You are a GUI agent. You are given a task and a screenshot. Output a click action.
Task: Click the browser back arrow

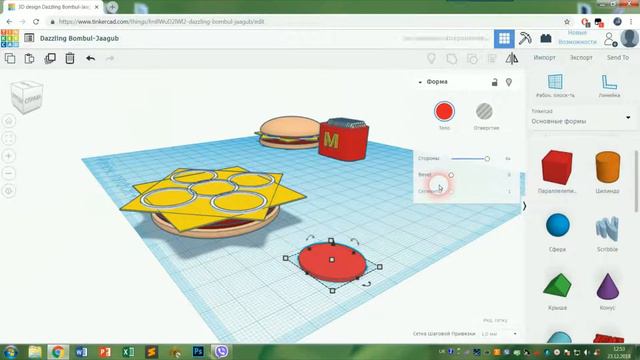(x=9, y=22)
